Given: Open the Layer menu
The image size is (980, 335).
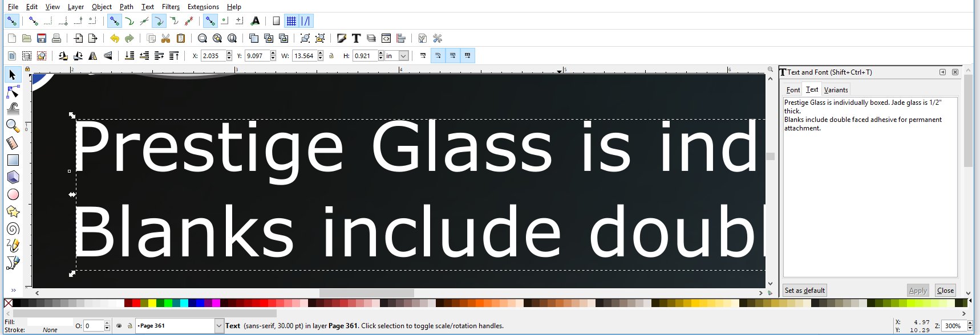Looking at the screenshot, I should pyautogui.click(x=75, y=7).
